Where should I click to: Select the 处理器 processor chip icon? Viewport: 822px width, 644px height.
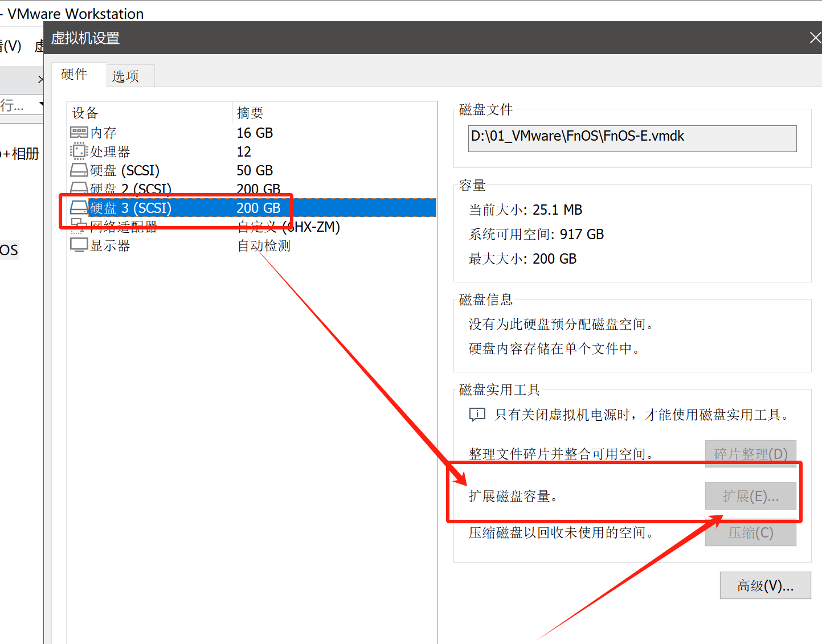click(79, 151)
